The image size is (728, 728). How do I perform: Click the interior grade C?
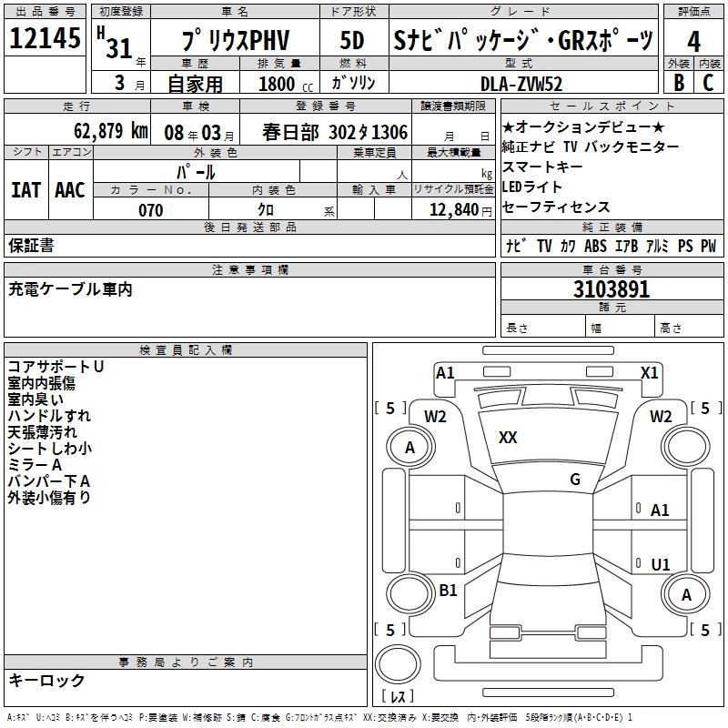(709, 82)
